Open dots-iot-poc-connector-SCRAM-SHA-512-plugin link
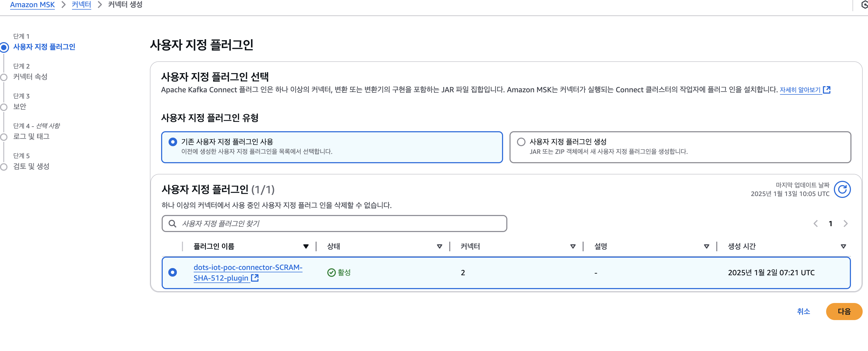The image size is (868, 351). click(248, 268)
